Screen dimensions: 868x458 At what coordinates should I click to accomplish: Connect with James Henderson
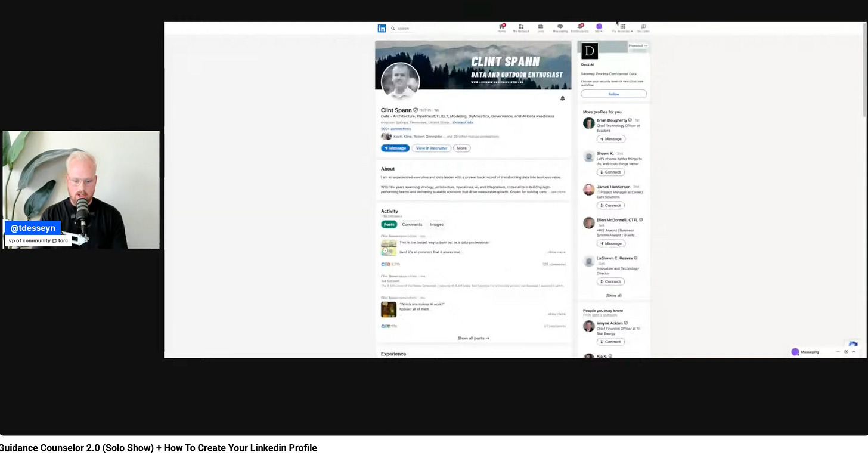point(611,205)
